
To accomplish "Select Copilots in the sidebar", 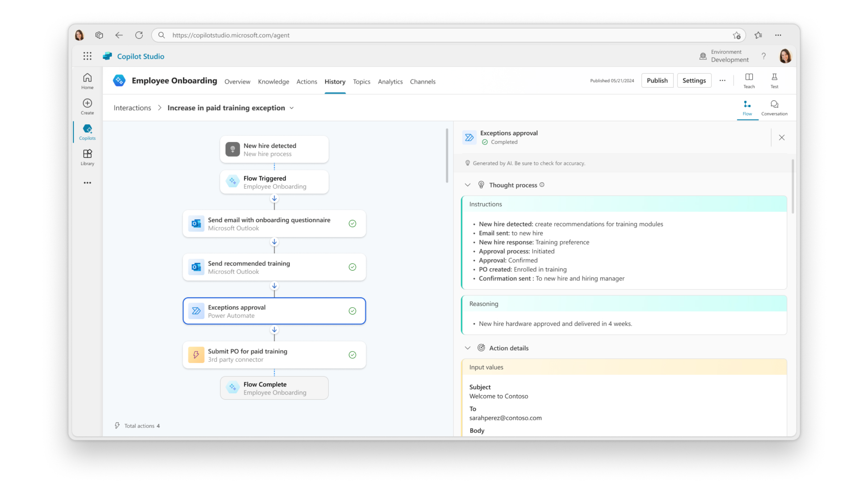I will pyautogui.click(x=87, y=132).
